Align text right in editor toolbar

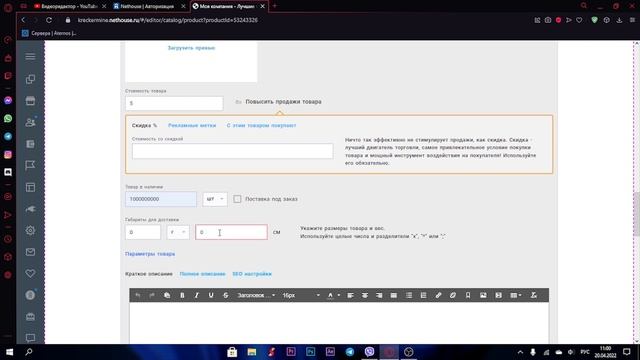coord(379,295)
